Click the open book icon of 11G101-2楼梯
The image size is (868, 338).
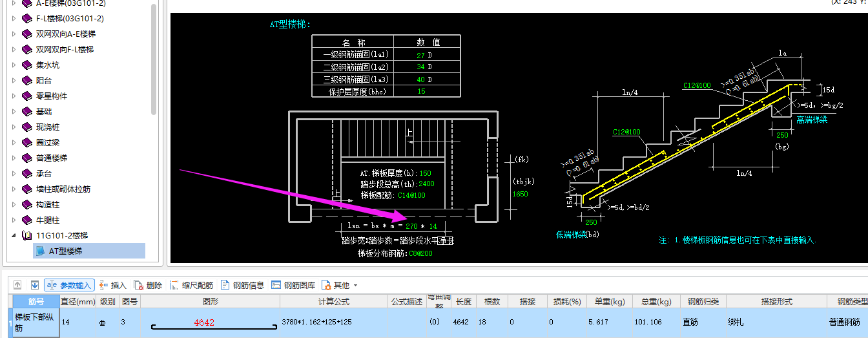[x=26, y=235]
